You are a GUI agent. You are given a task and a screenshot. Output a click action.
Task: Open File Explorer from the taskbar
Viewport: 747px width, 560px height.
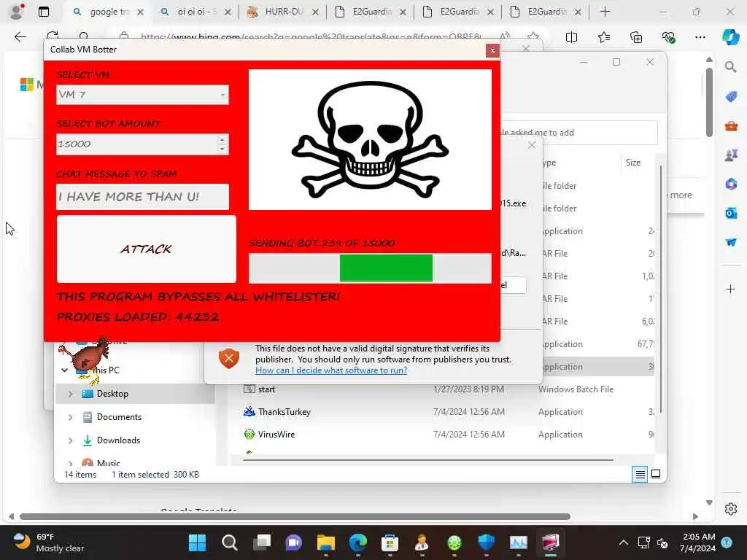pyautogui.click(x=326, y=542)
